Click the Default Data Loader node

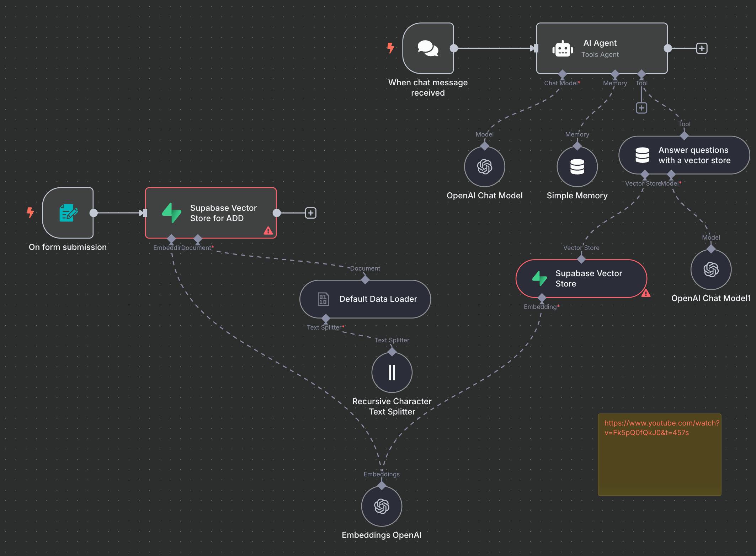coord(365,299)
